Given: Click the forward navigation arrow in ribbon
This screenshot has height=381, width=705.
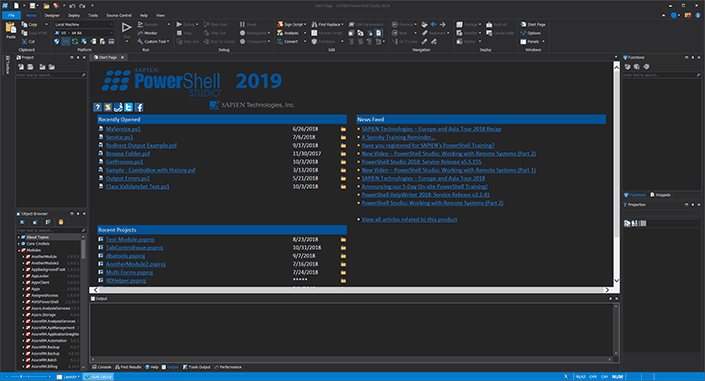Looking at the screenshot, I should (x=442, y=24).
